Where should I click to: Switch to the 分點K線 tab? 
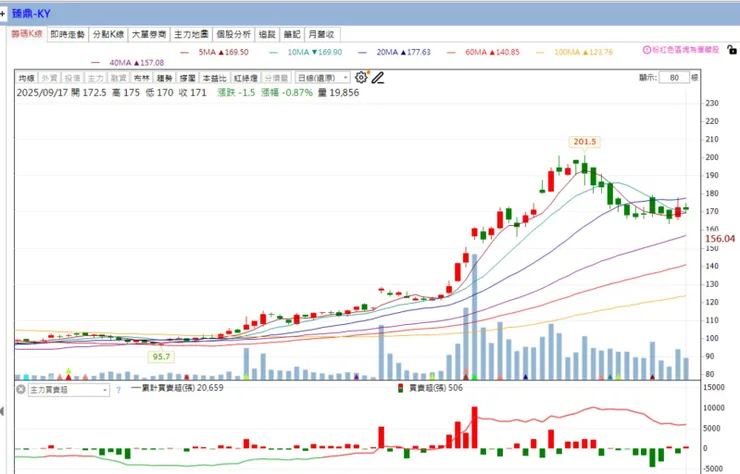108,34
